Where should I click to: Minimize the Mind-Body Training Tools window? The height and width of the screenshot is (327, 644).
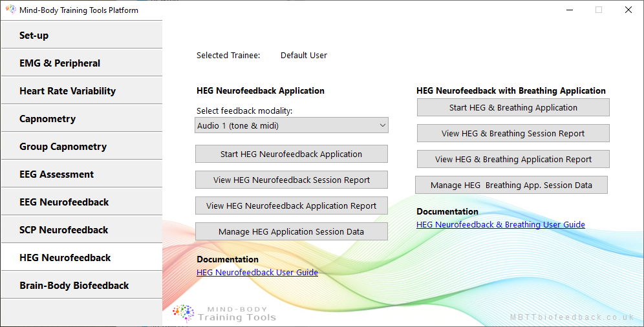[x=569, y=10]
